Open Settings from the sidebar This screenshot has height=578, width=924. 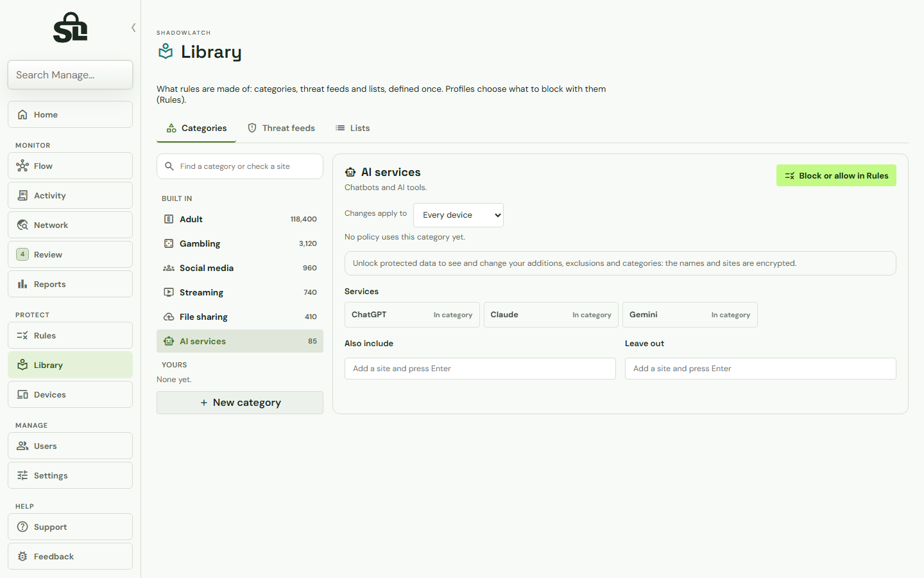point(70,475)
